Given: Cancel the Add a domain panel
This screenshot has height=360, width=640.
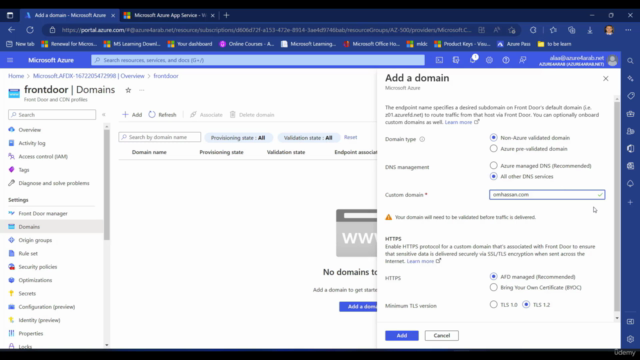Looking at the screenshot, I should coord(442,336).
